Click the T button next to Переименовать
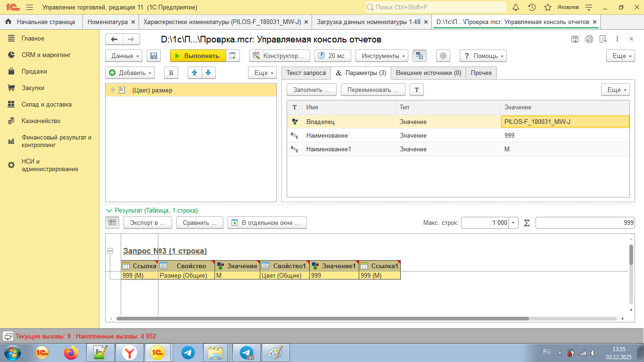 point(416,90)
